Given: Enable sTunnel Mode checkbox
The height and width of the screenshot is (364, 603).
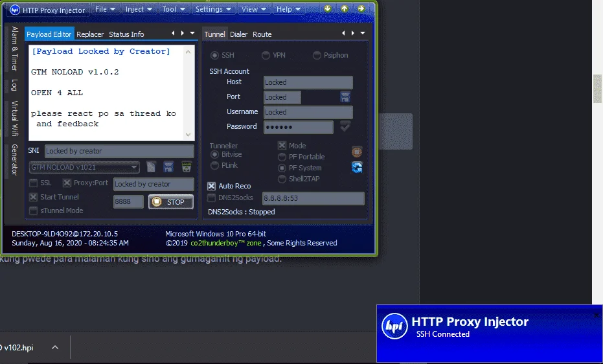Looking at the screenshot, I should click(34, 210).
